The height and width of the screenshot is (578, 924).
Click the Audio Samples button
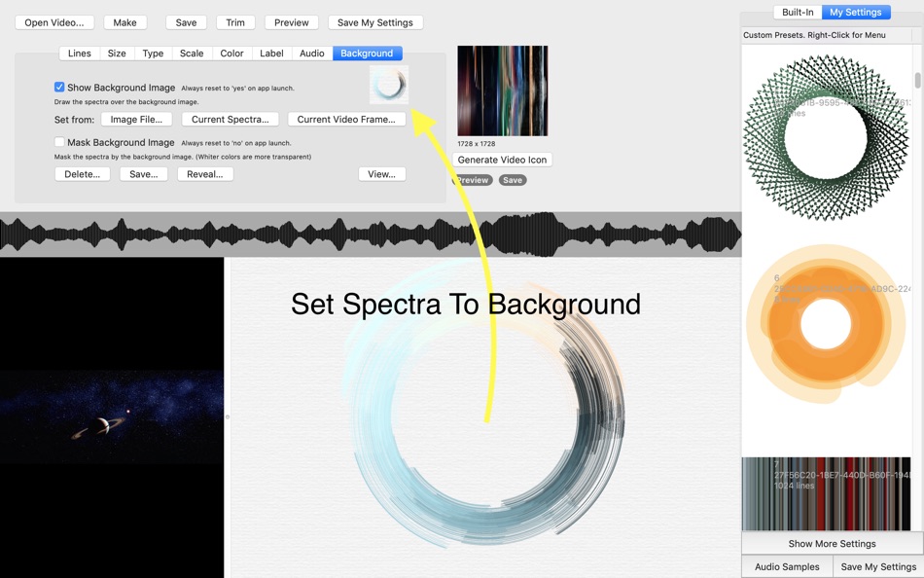[x=787, y=566]
